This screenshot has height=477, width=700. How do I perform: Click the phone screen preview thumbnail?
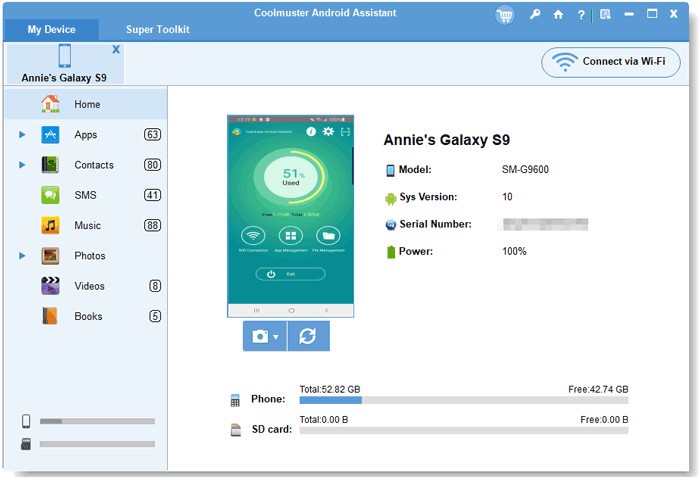point(291,216)
